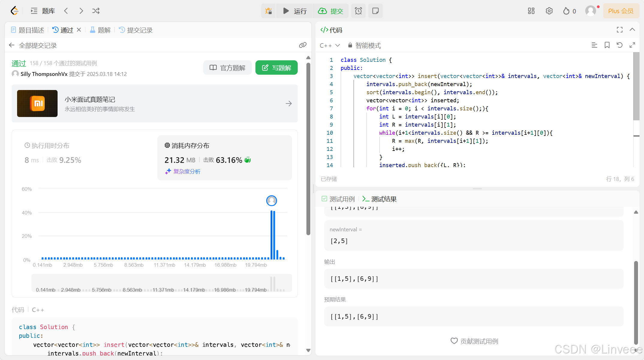Open 小米面试真题笔记 banner card
644x360 pixels.
click(155, 103)
